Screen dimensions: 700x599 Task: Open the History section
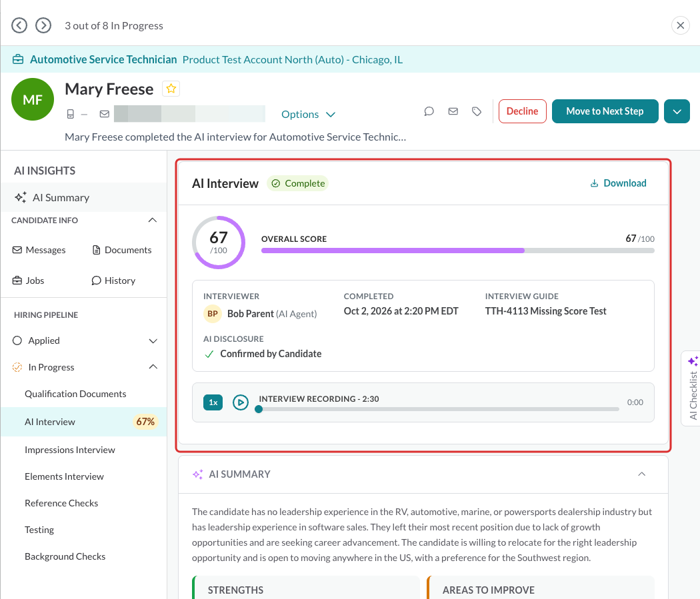(113, 281)
